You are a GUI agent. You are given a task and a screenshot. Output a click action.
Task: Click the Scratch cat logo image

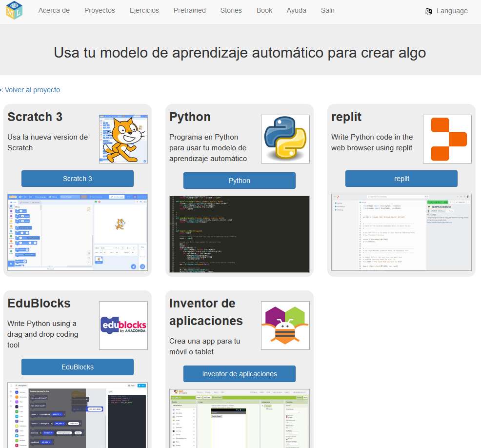click(x=123, y=139)
